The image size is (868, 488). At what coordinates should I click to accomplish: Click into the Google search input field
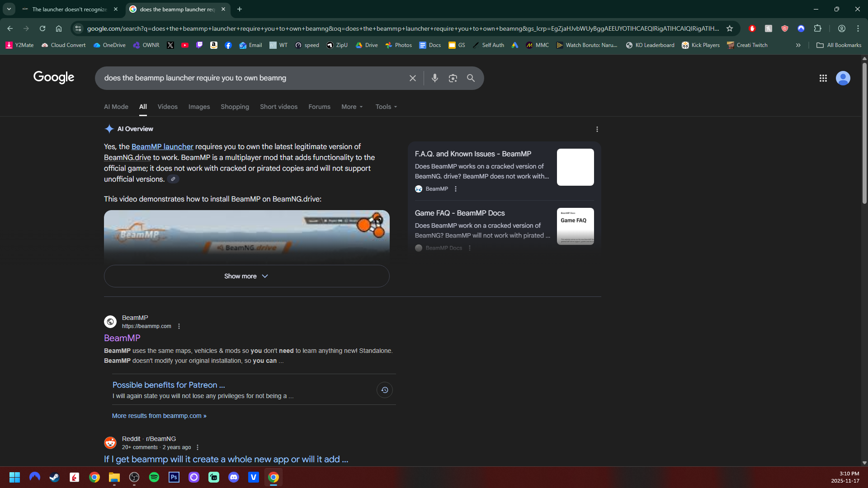pos(253,78)
